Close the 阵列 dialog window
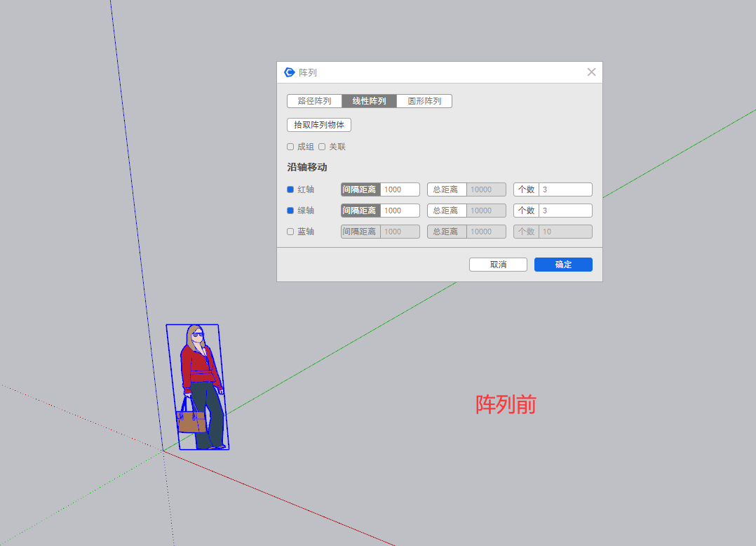 pos(591,72)
